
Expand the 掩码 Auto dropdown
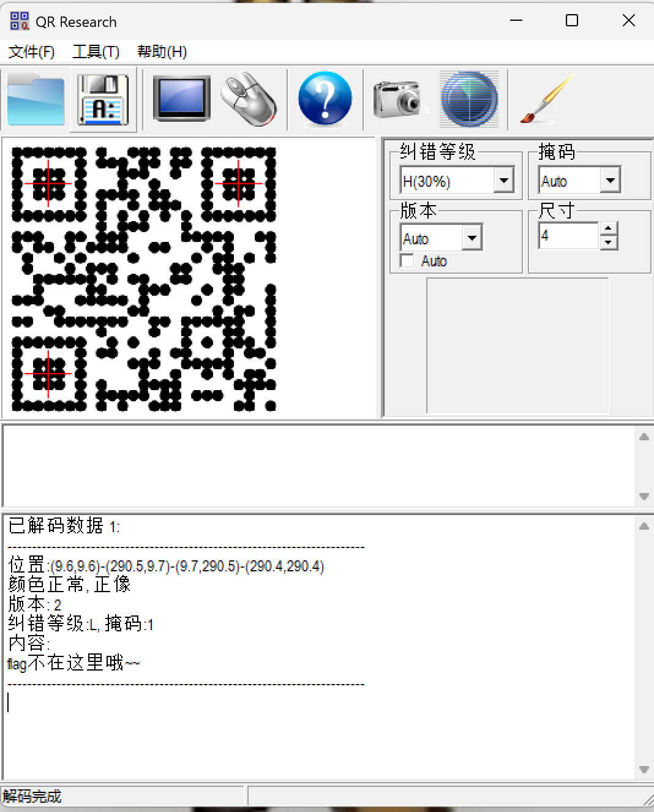(611, 181)
